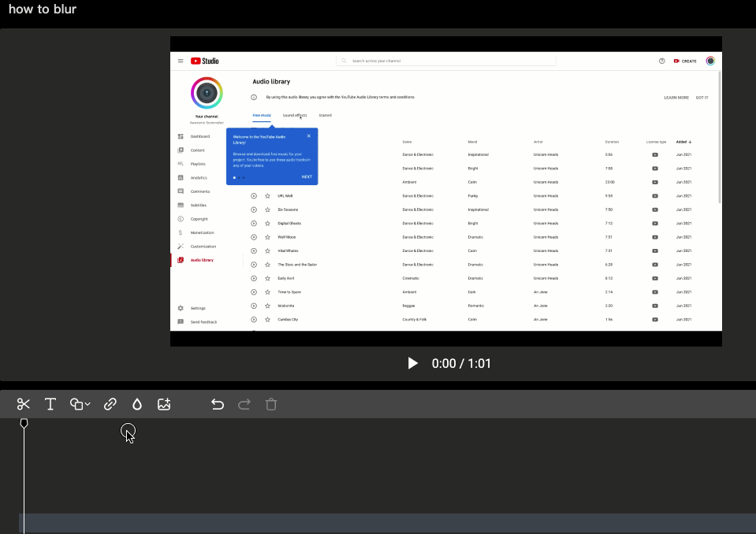
Task: Delete selection using the trash icon
Action: 270,404
